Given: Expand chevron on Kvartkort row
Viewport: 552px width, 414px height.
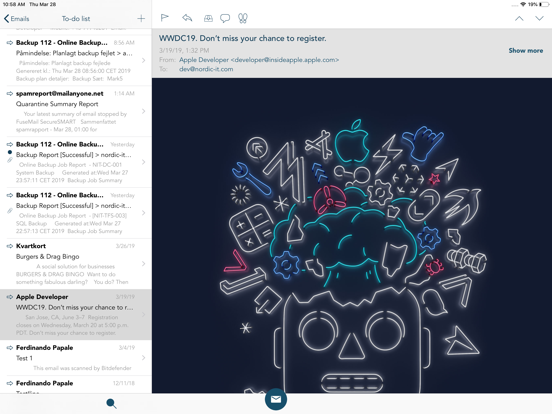Looking at the screenshot, I should 143,264.
